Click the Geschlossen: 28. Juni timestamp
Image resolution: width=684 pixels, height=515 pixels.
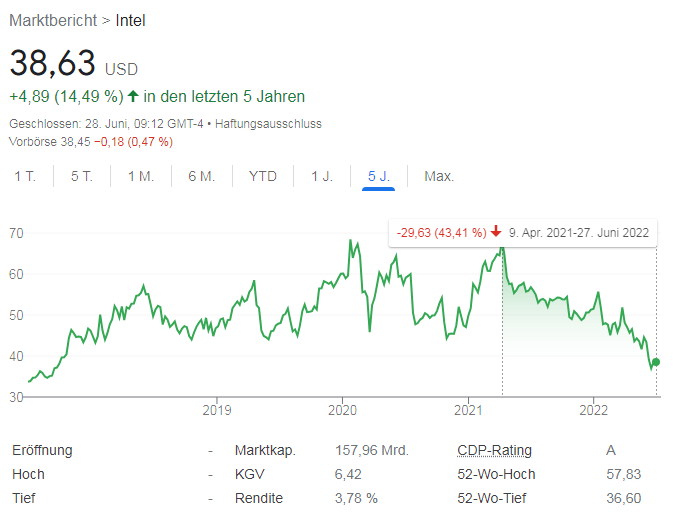(x=106, y=124)
